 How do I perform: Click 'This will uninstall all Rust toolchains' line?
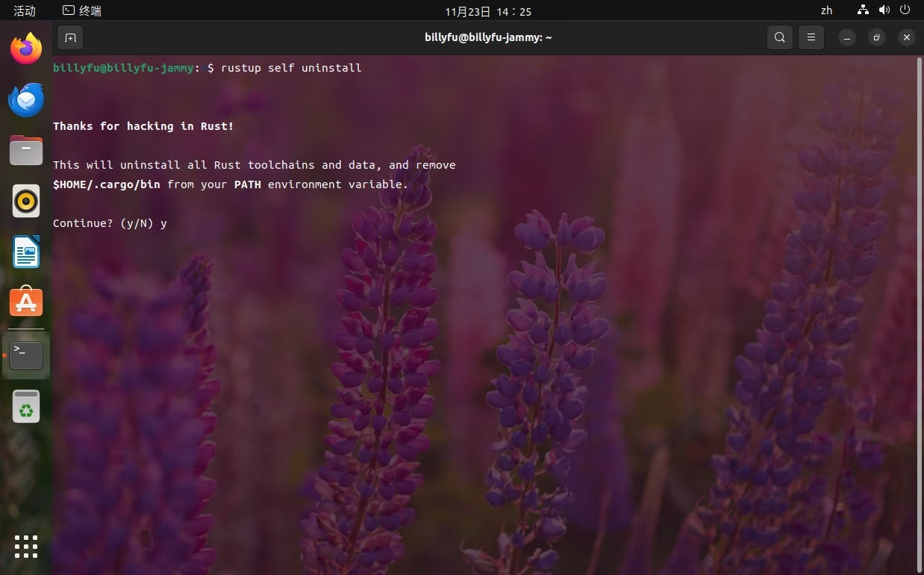pos(255,165)
